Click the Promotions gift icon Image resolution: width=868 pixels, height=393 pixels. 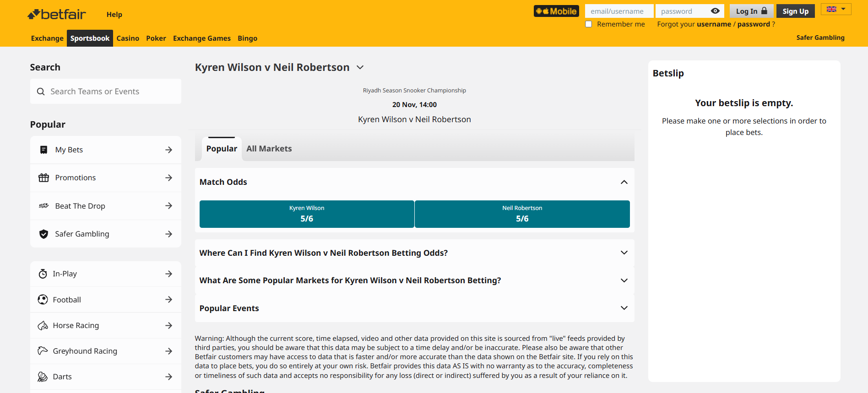pyautogui.click(x=43, y=178)
